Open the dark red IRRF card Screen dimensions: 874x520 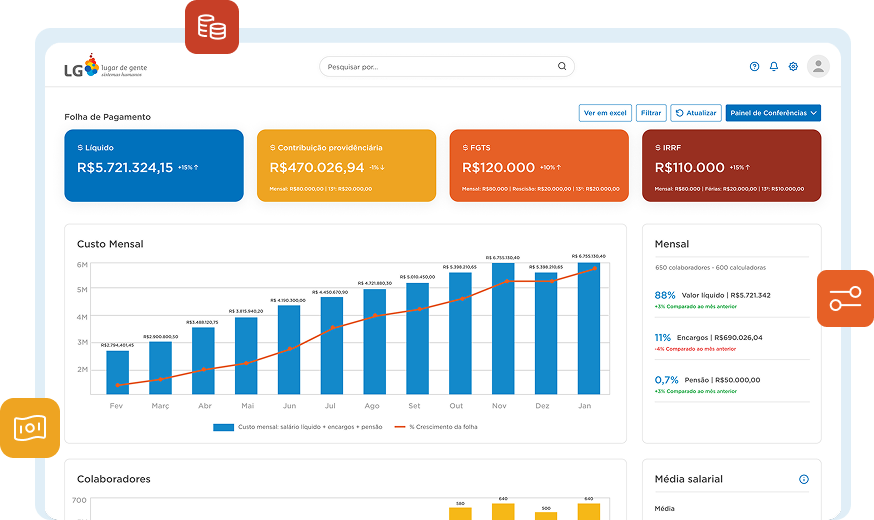point(731,166)
